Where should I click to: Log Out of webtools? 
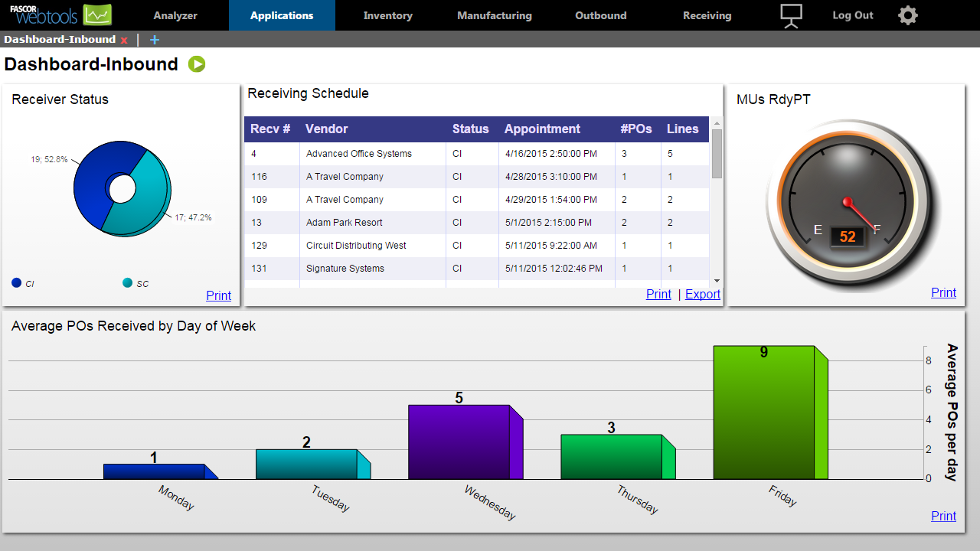[852, 15]
